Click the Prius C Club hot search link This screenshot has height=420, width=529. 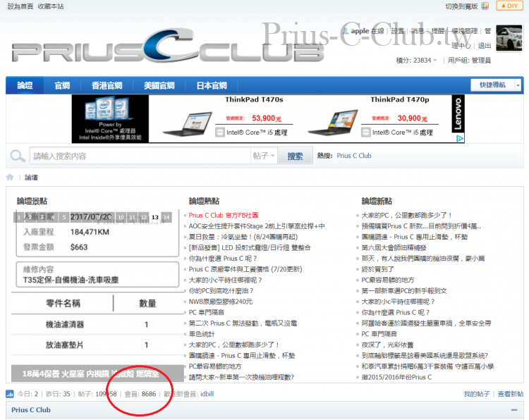(354, 156)
